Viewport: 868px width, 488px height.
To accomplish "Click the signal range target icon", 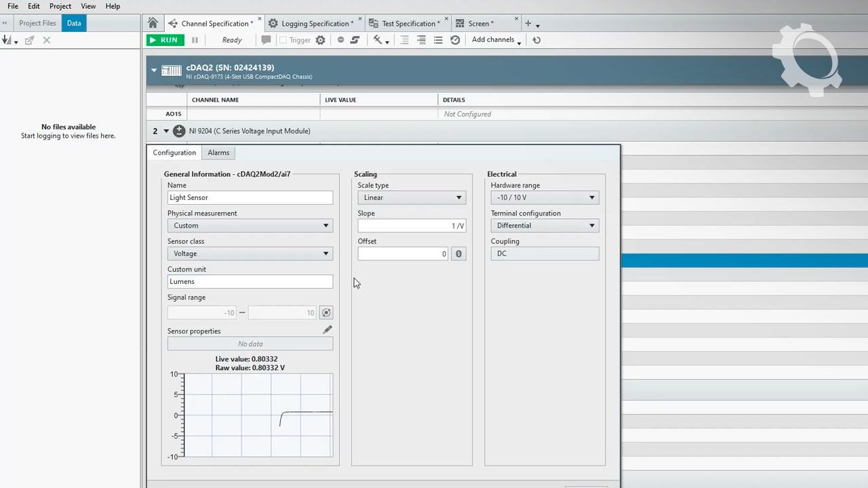I will pyautogui.click(x=326, y=312).
